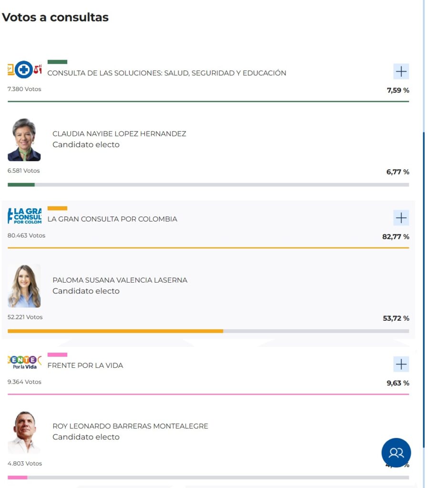Click FRENTE POR LA VIDA title

[85, 366]
